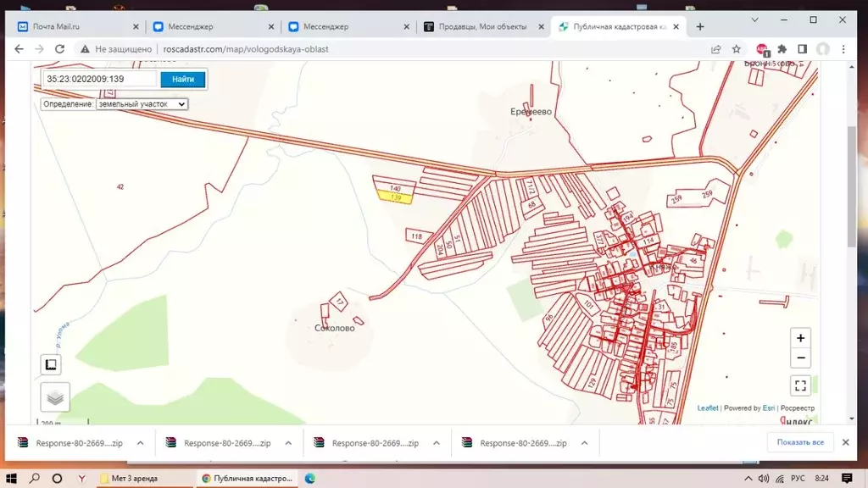This screenshot has width=868, height=488.
Task: Click the Показать все downloads button
Action: tap(800, 442)
